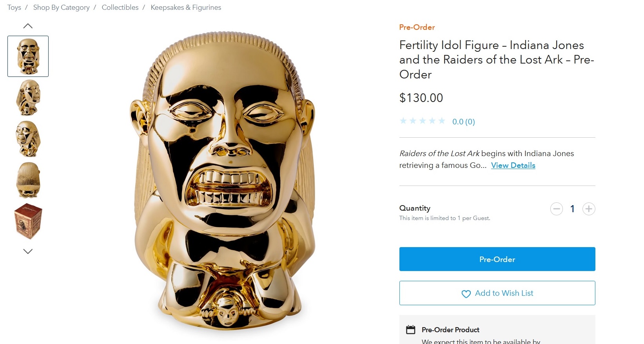Select the third side-view idol thumbnail
644x344 pixels.
coord(28,139)
